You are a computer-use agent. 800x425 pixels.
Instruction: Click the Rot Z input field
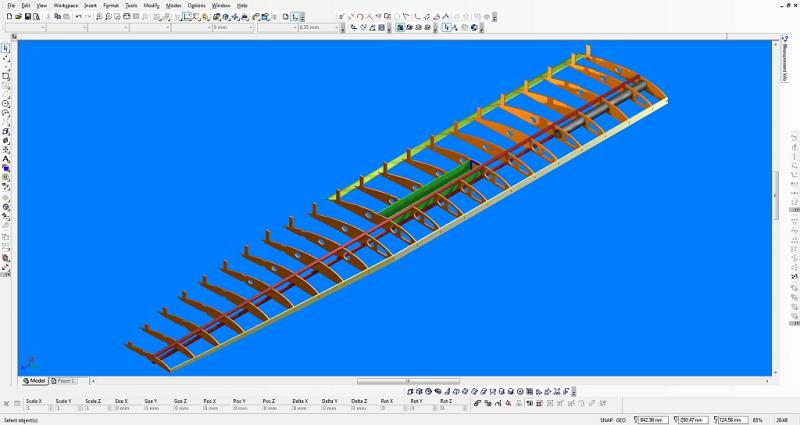click(446, 408)
